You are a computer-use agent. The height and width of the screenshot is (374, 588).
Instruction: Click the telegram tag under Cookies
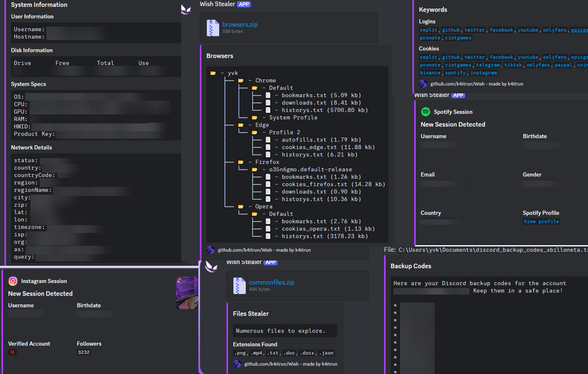[x=488, y=65]
